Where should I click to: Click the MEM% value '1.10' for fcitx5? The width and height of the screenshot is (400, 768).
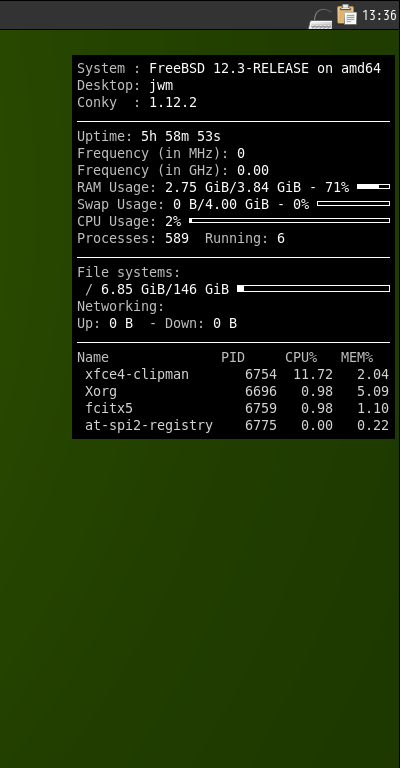373,408
